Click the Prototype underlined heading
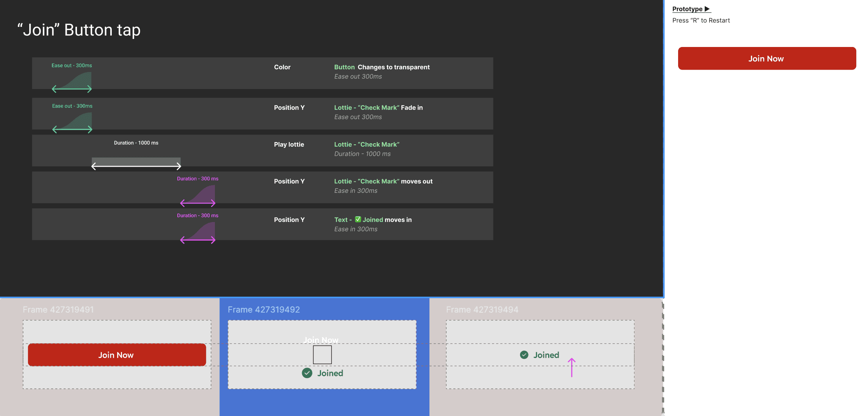Screen dimensions: 868x416 687,9
